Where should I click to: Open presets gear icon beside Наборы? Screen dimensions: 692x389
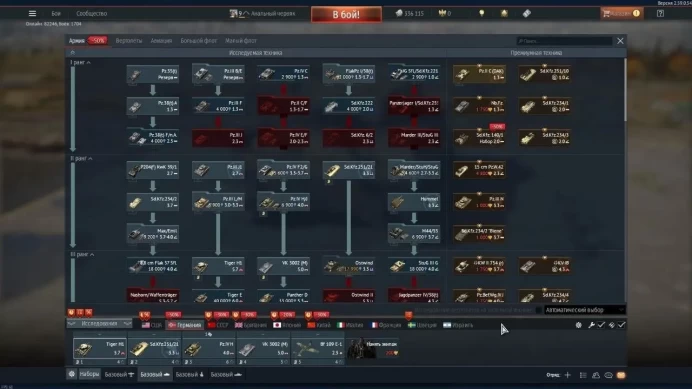tap(71, 374)
